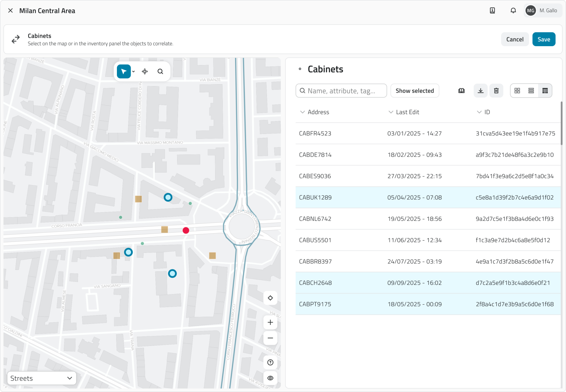
Task: Center map on my location
Action: [x=270, y=298]
